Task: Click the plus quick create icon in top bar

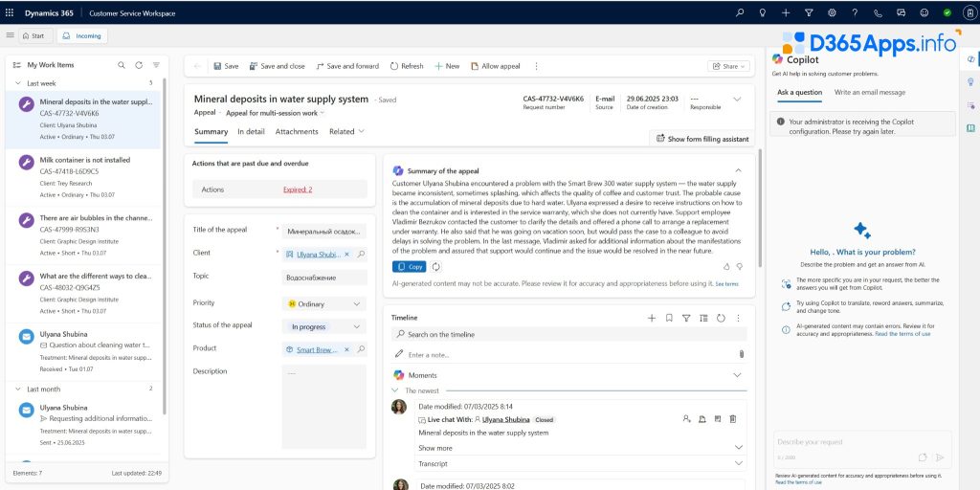Action: pos(786,12)
